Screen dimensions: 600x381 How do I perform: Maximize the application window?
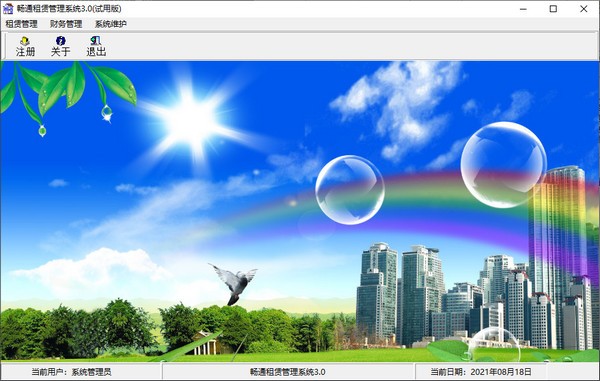tap(553, 8)
